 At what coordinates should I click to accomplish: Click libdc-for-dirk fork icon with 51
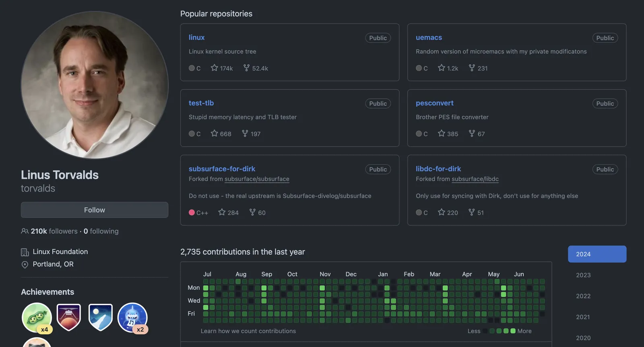point(472,212)
